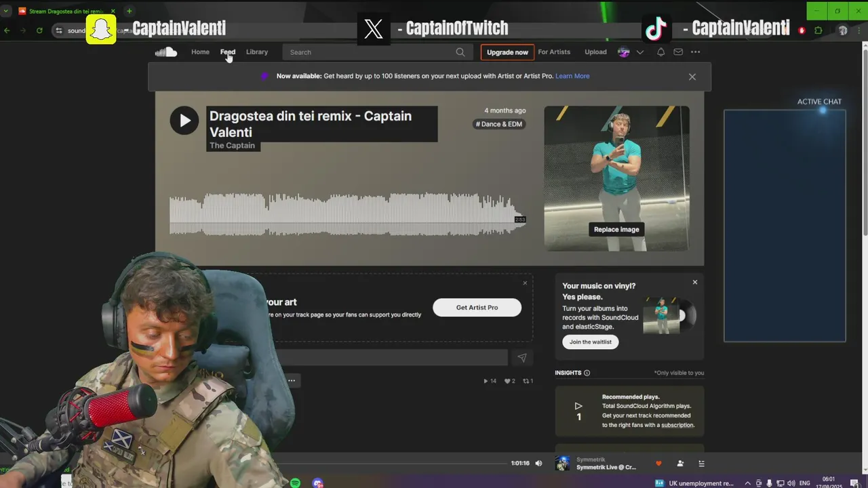Expand the hidden system tray icons
Image resolution: width=868 pixels, height=488 pixels.
(747, 483)
